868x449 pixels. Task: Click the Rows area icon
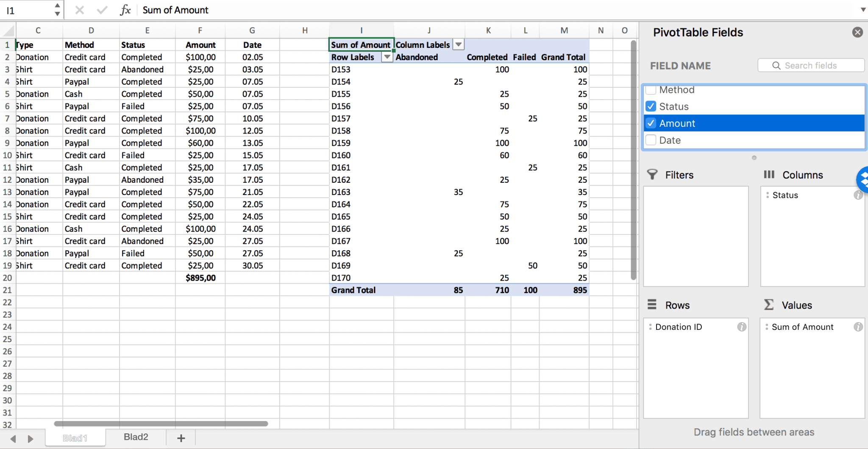point(651,304)
